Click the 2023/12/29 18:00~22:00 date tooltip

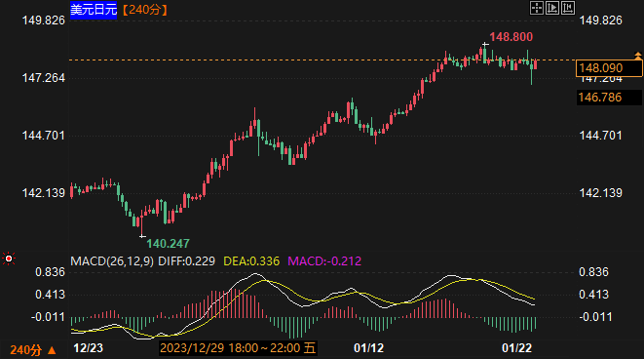pos(238,348)
